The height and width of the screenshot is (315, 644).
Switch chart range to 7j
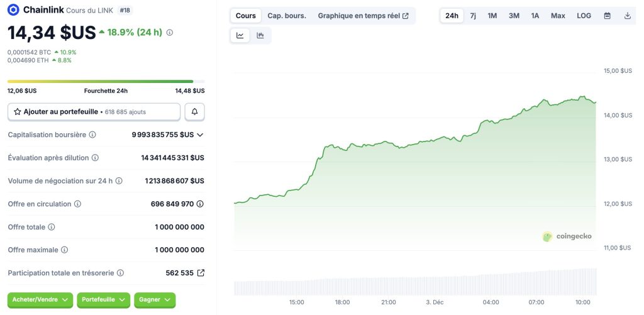tap(473, 16)
